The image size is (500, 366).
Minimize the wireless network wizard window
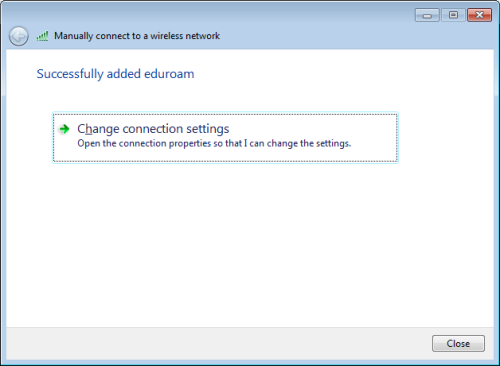[427, 15]
